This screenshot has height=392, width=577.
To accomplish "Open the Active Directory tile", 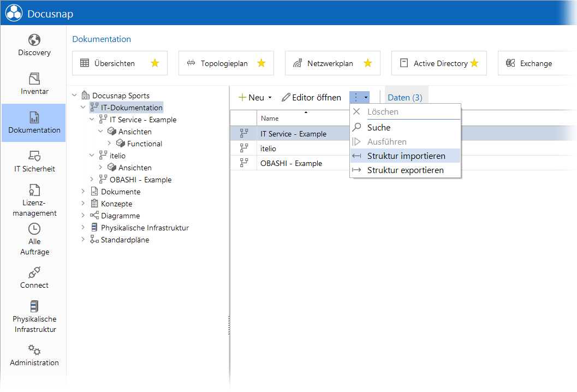I will 439,63.
